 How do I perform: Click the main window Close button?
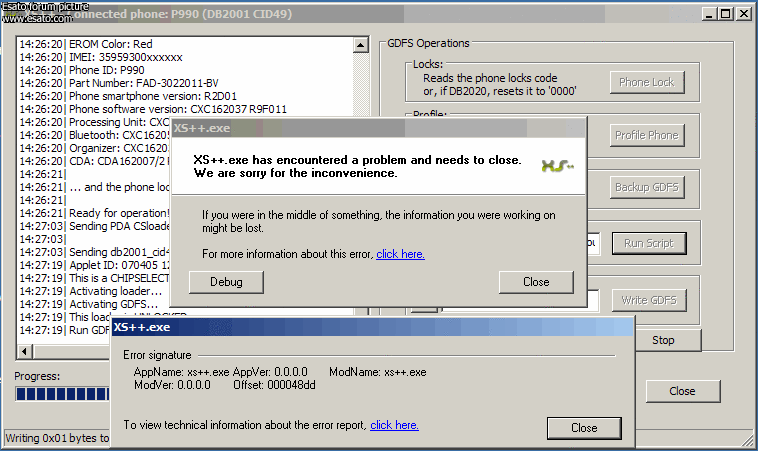pos(683,391)
